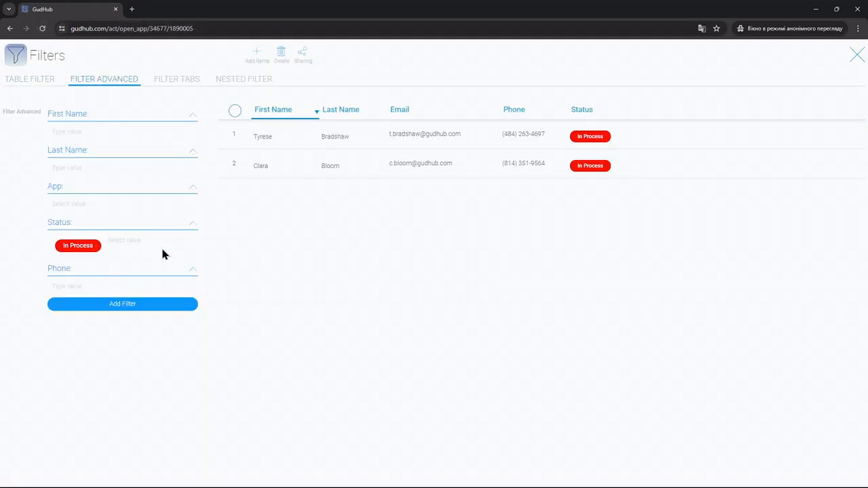Screen dimensions: 868x488
Task: Click the In Process badge for Tyrese
Action: point(590,137)
